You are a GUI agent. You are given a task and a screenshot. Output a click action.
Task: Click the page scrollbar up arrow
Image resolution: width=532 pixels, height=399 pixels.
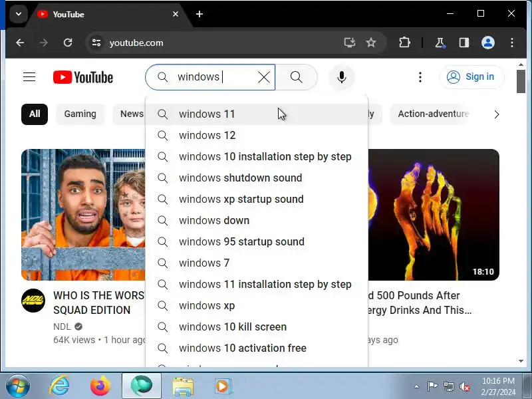(x=521, y=65)
